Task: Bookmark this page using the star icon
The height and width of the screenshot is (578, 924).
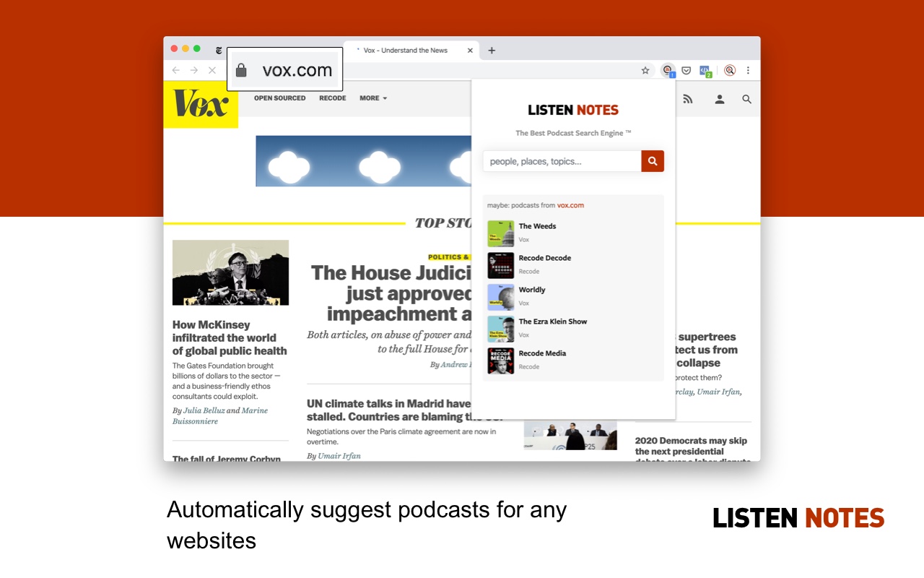Action: coord(645,70)
